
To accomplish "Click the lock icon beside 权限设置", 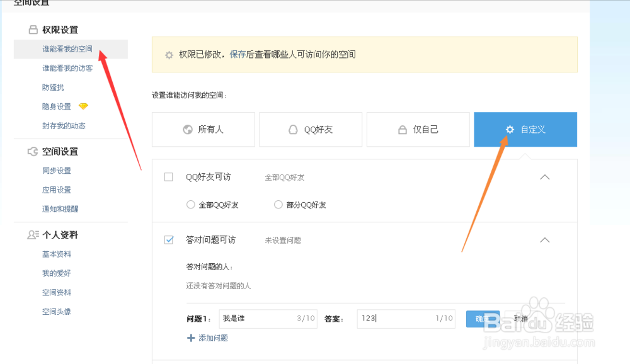I will coord(33,30).
